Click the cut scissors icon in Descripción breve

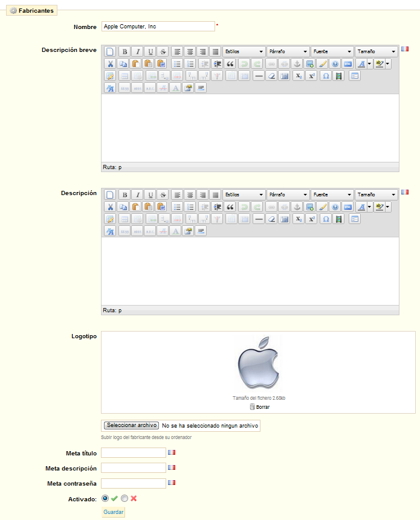point(110,63)
